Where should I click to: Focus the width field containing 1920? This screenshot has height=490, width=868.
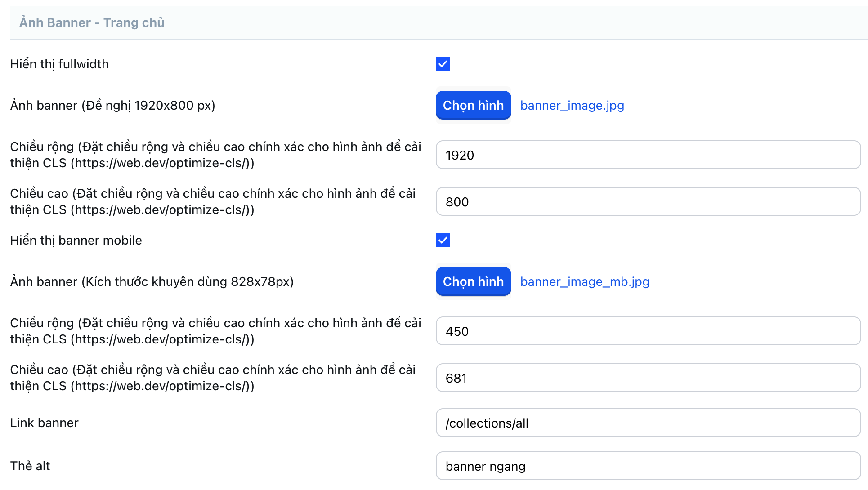coord(648,155)
